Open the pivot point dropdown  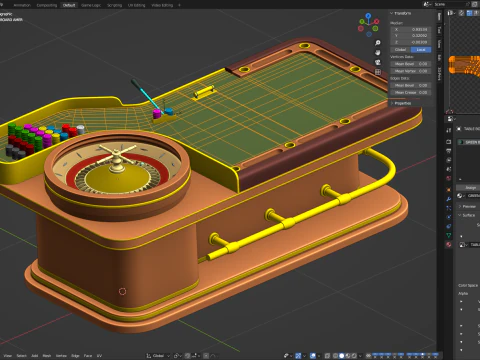point(179,356)
